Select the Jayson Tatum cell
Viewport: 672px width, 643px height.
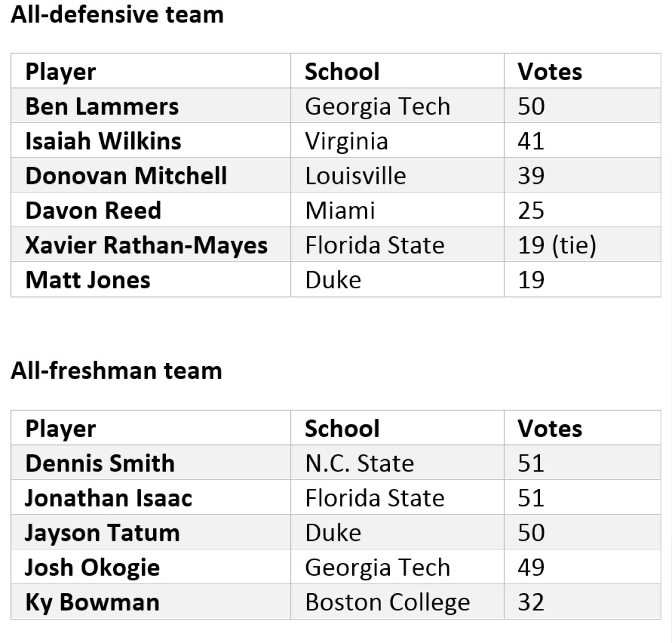[103, 533]
